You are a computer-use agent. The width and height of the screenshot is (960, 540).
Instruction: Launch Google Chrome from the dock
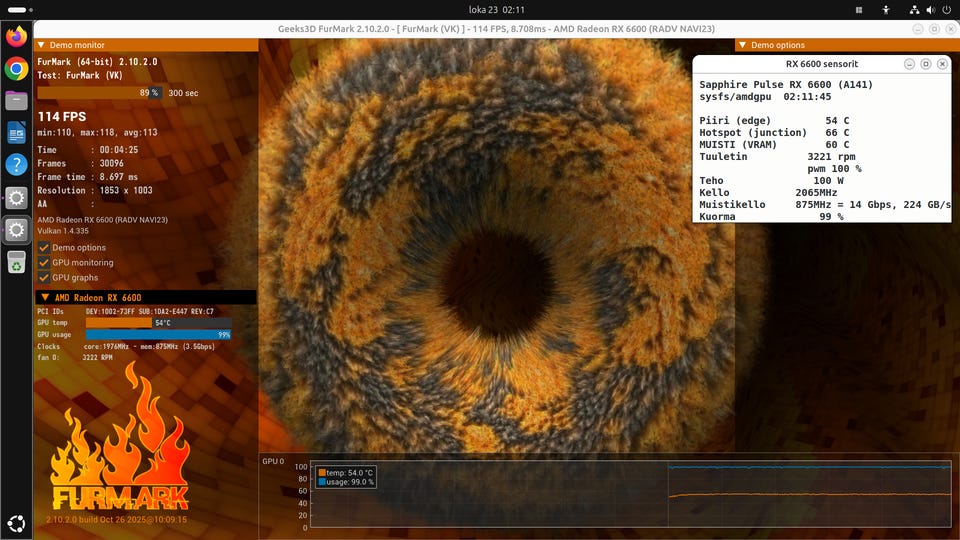tap(17, 69)
